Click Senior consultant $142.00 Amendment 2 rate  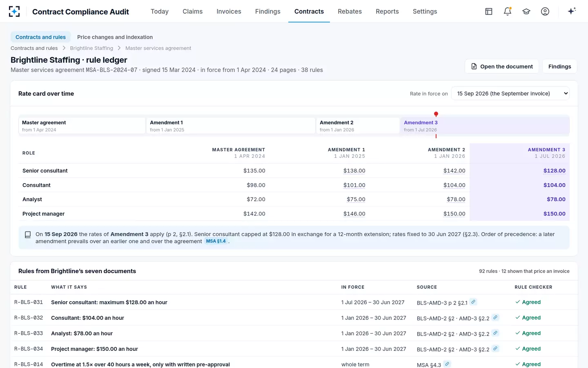(454, 171)
